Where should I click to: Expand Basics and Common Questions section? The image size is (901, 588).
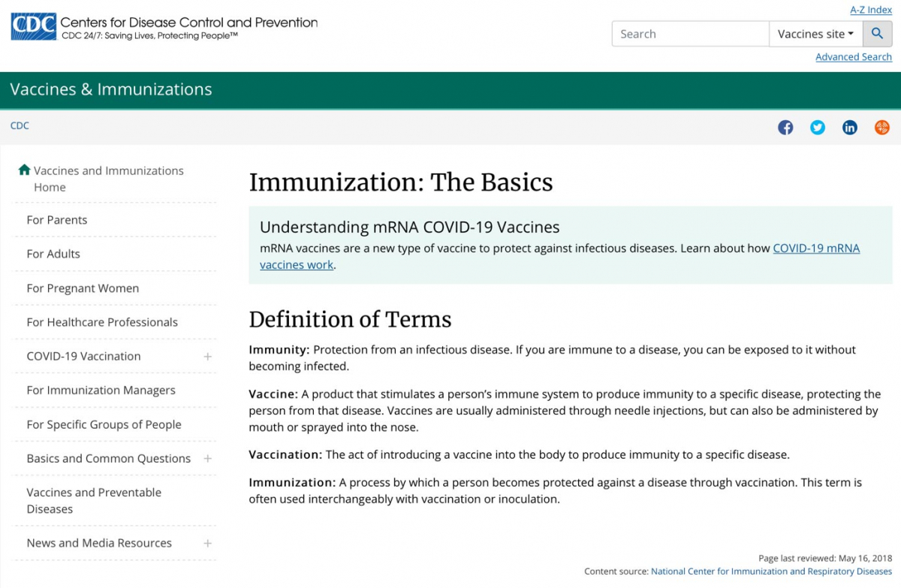208,459
